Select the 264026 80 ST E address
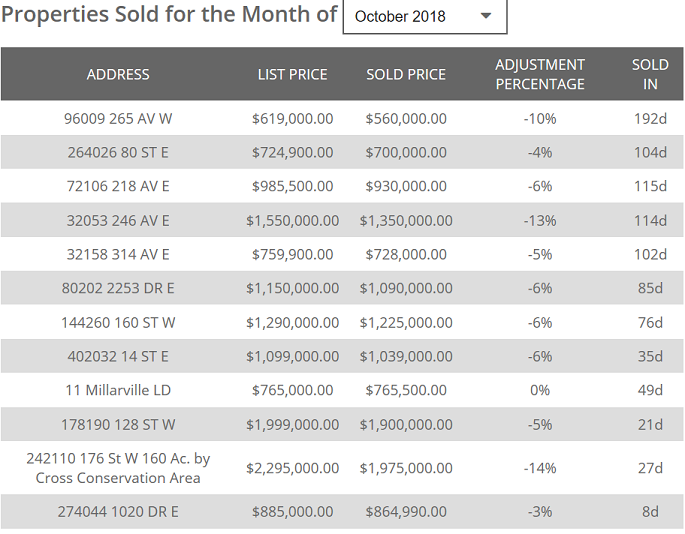Viewport: 685px width, 534px height. 118,152
